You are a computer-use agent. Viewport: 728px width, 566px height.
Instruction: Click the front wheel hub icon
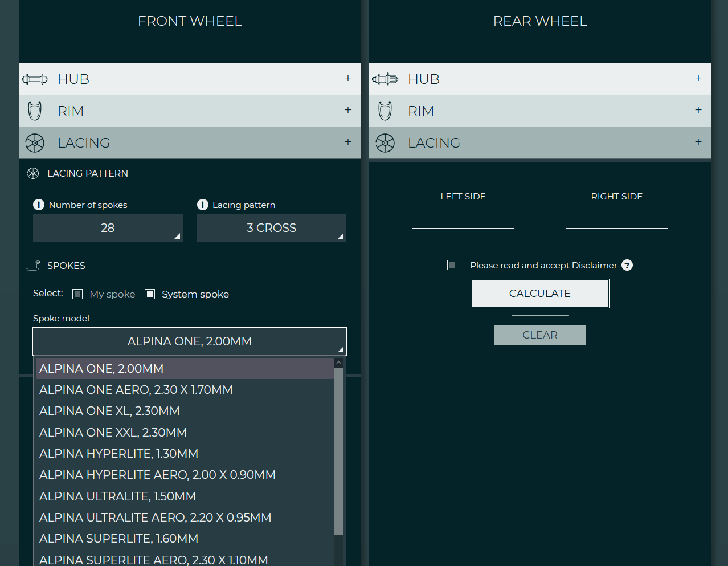pyautogui.click(x=35, y=79)
